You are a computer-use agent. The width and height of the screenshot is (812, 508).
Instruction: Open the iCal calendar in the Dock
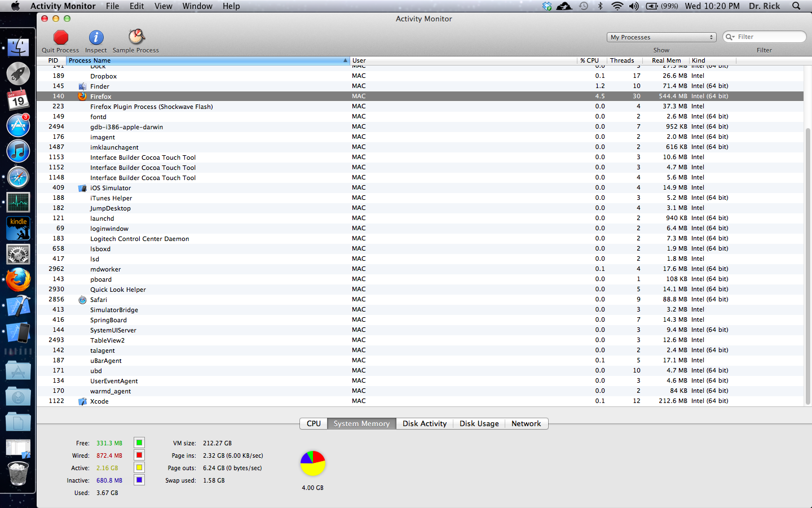tap(18, 99)
